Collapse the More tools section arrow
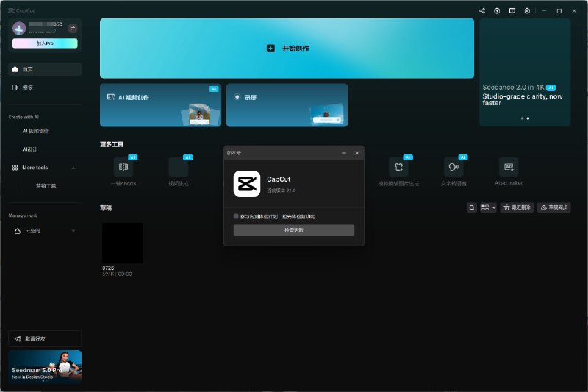This screenshot has height=392, width=588. pos(73,168)
